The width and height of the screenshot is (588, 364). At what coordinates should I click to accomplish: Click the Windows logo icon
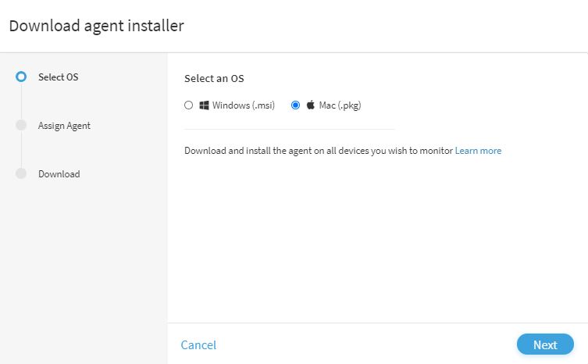click(x=204, y=105)
